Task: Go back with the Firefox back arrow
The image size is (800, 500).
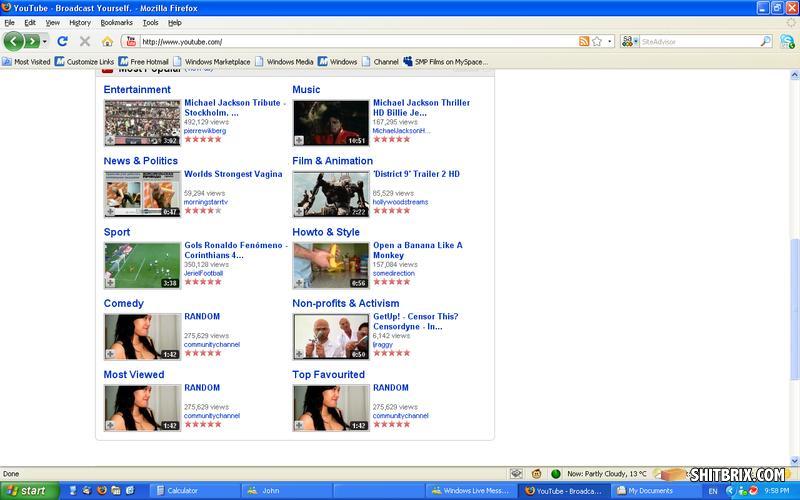Action: pyautogui.click(x=14, y=41)
